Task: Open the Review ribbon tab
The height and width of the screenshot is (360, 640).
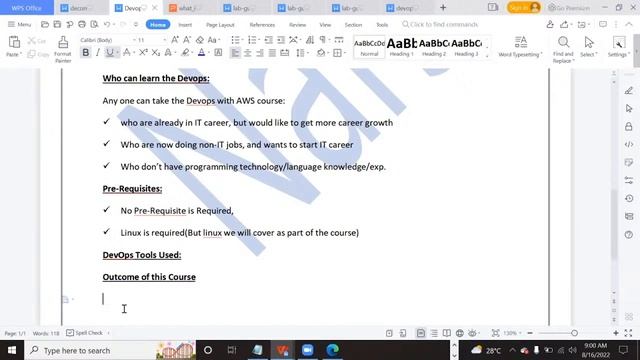Action: (298, 25)
